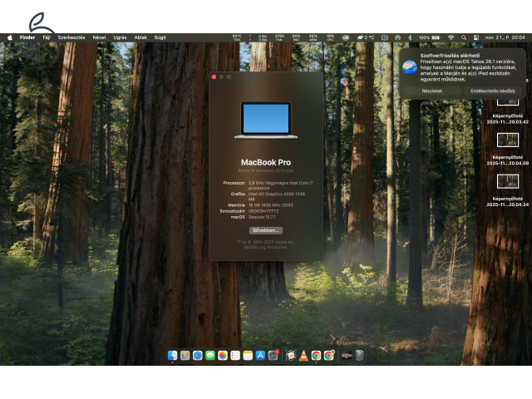Open the Ugrás menu
Viewport: 532px width, 399px height.
coord(120,37)
